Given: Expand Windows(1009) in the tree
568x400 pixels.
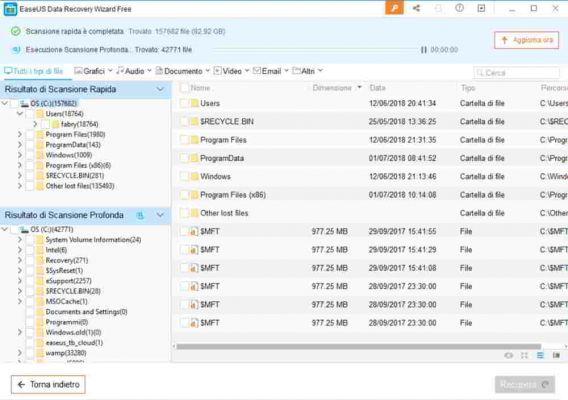Looking at the screenshot, I should pos(20,155).
